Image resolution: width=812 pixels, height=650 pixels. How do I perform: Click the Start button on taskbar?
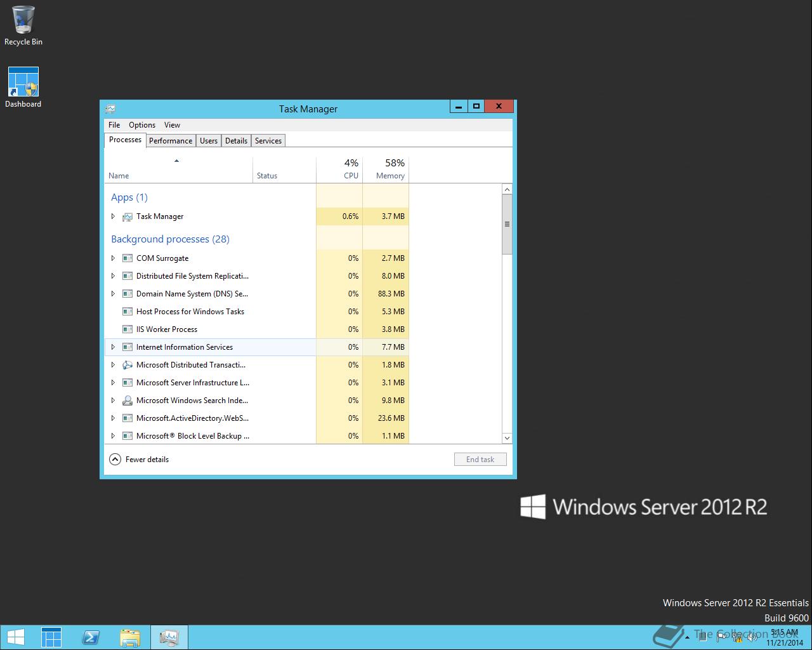pyautogui.click(x=16, y=637)
